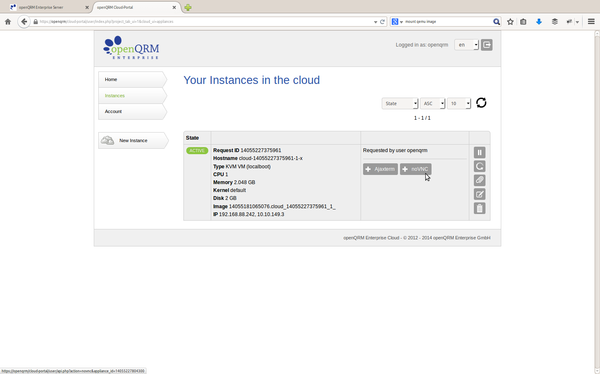Click the Type KVM VM (localboot) text

(242, 167)
